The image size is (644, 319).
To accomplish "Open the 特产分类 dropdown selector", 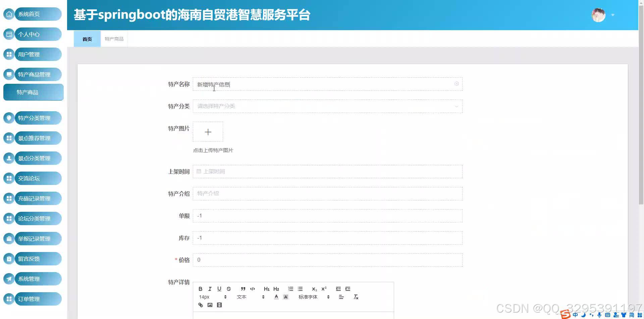I will [x=327, y=106].
